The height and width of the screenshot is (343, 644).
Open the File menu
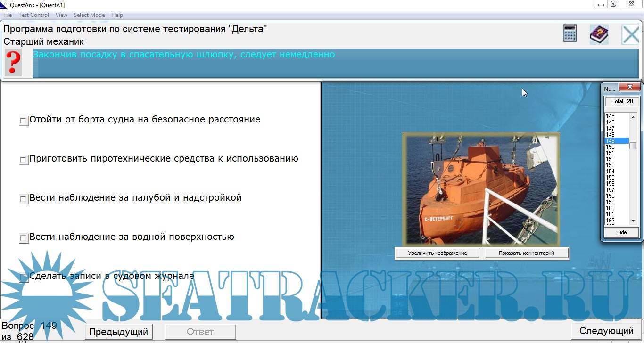pos(8,15)
